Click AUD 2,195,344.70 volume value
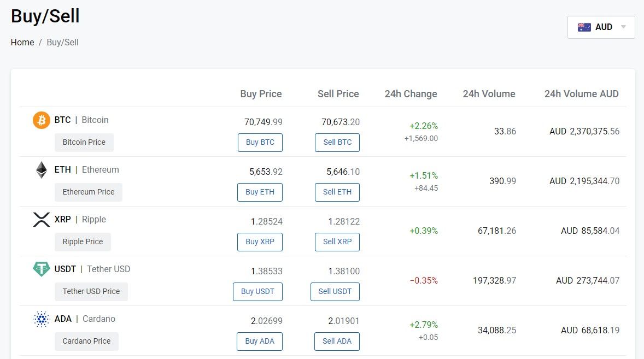This screenshot has height=359, width=644. [x=584, y=181]
